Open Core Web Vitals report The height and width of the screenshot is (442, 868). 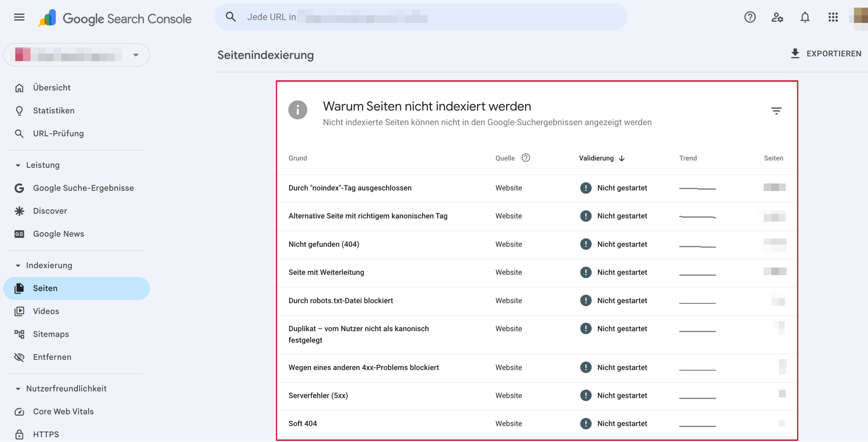pos(63,411)
